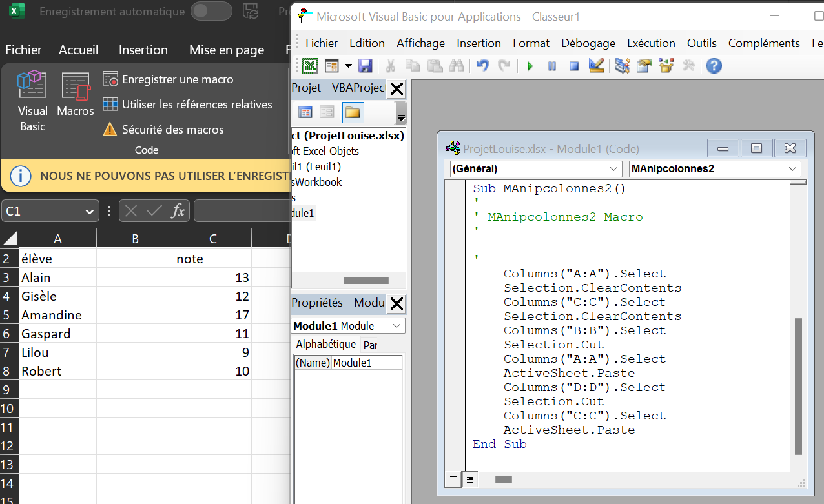Expand the MAnipcolonnes2 procedure dropdown
This screenshot has width=824, height=504.
[793, 169]
